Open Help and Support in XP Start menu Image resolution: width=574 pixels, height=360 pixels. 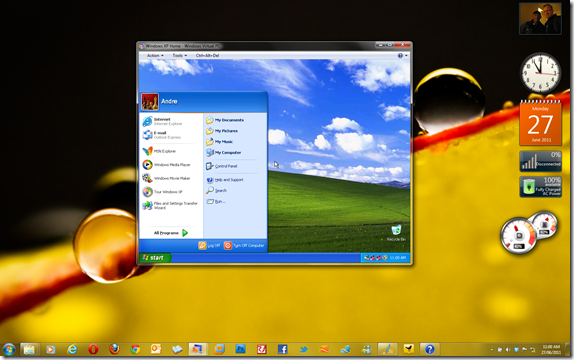(x=225, y=180)
